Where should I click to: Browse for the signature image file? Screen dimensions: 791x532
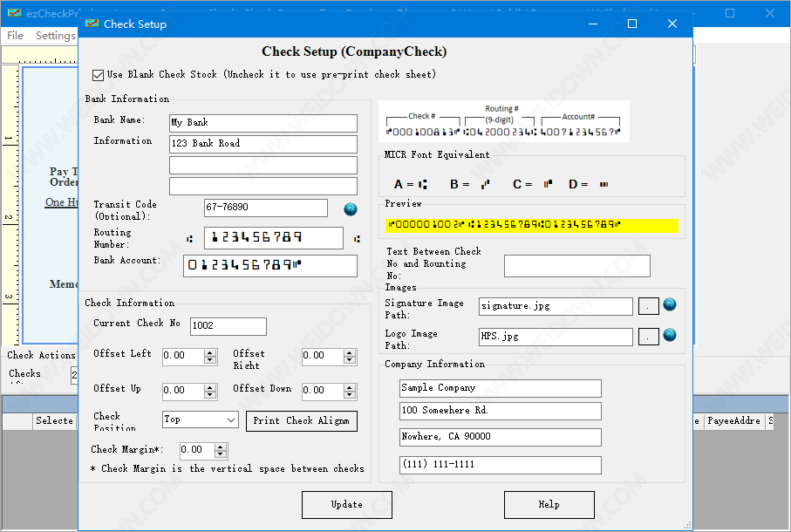coord(648,306)
